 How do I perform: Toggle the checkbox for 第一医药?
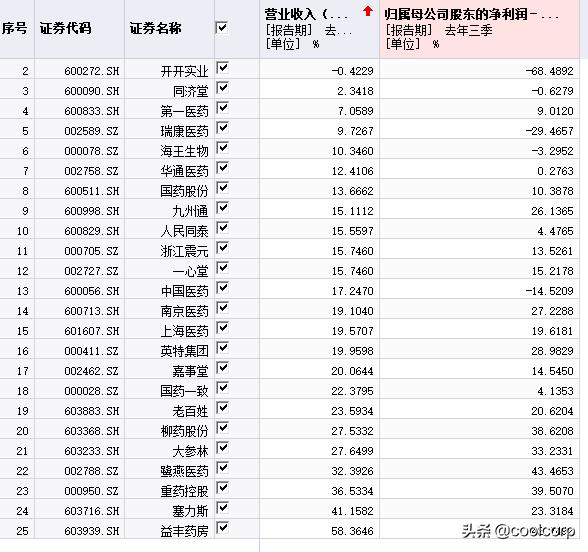pyautogui.click(x=222, y=108)
